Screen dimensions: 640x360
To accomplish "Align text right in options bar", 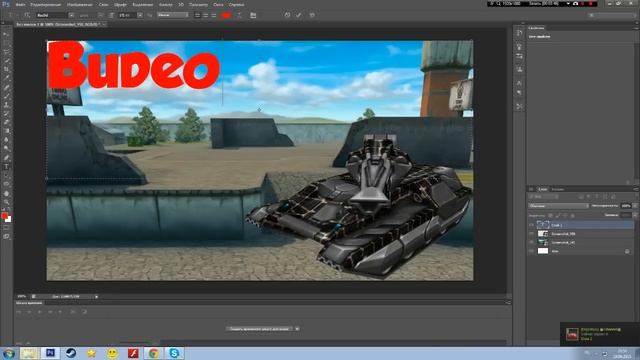I will point(213,15).
